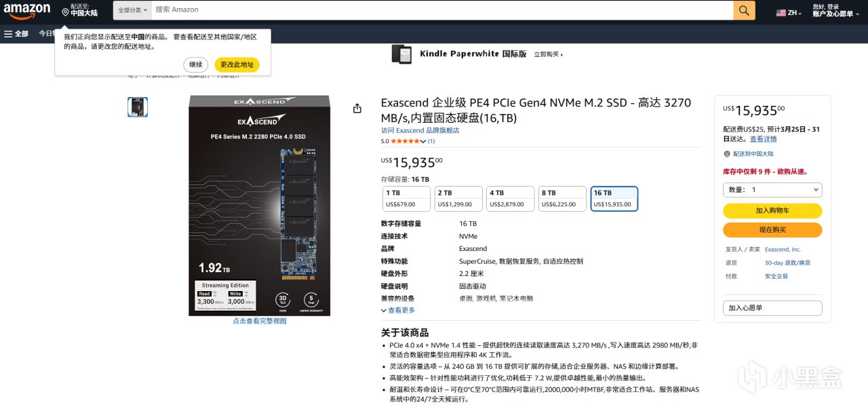Click the delivery location pin icon
The width and height of the screenshot is (868, 405).
65,12
